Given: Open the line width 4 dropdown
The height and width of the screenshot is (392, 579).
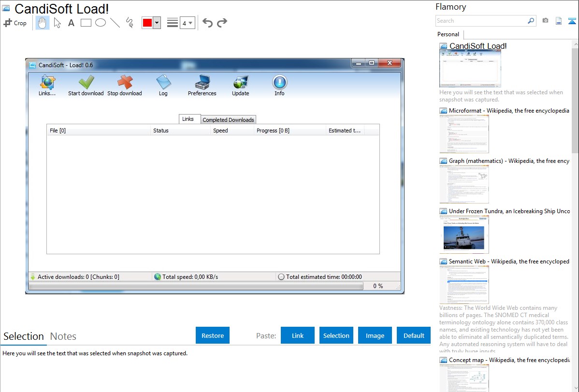Looking at the screenshot, I should coord(188,23).
